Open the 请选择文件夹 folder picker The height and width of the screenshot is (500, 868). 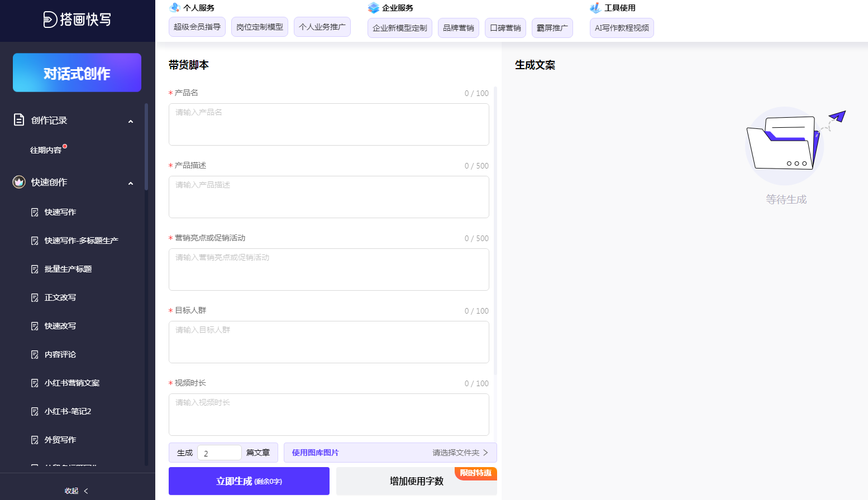[457, 452]
